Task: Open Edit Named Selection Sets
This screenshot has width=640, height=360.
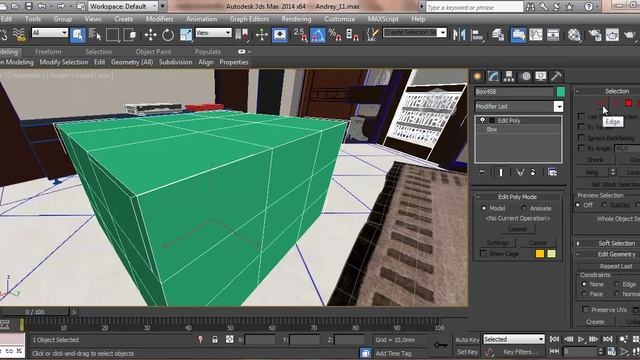Action: pos(372,35)
